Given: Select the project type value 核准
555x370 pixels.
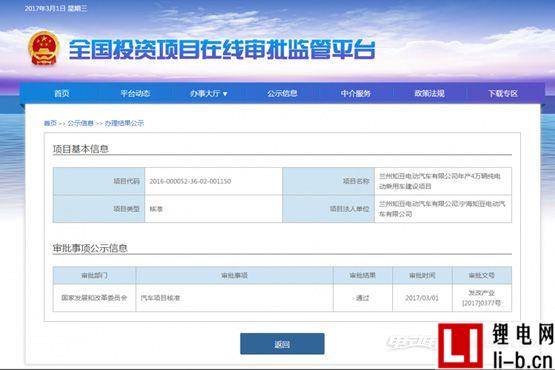Looking at the screenshot, I should coord(156,209).
